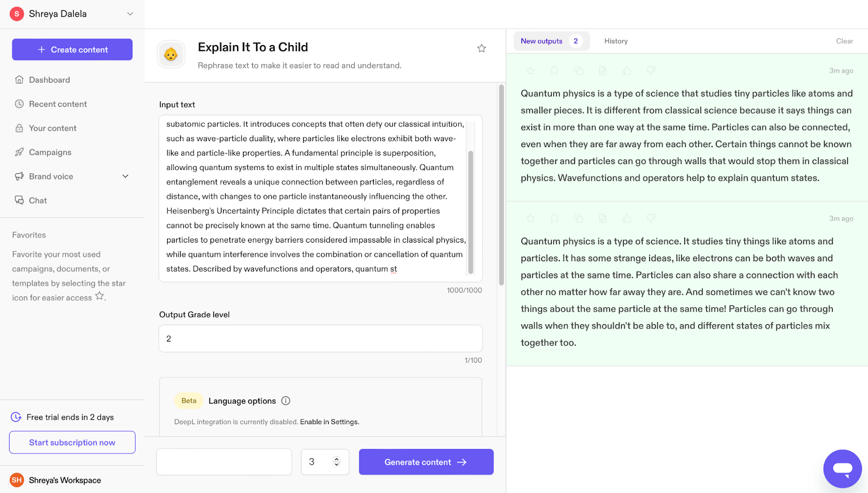Star the first generated output

(531, 71)
